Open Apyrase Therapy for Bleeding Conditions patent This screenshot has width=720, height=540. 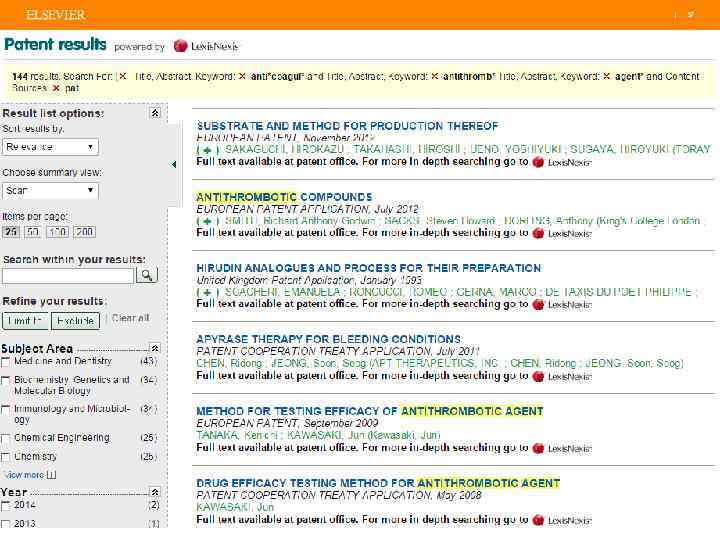click(328, 339)
